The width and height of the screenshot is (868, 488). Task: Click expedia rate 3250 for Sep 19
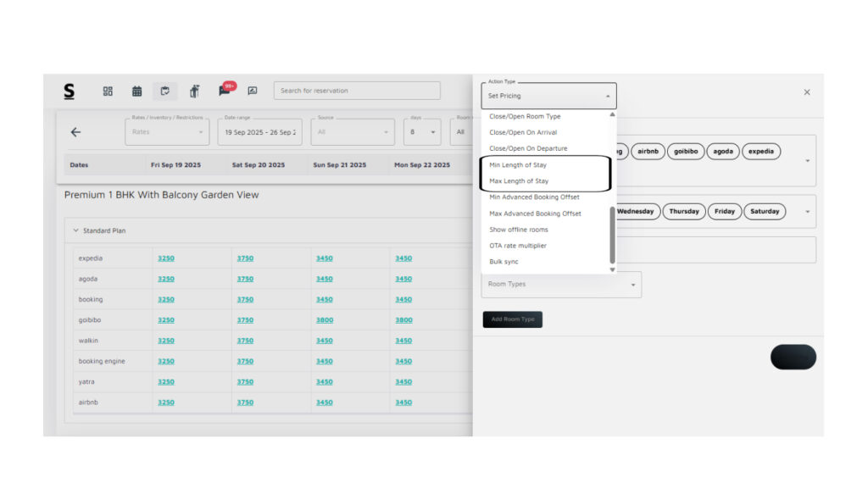tap(166, 258)
